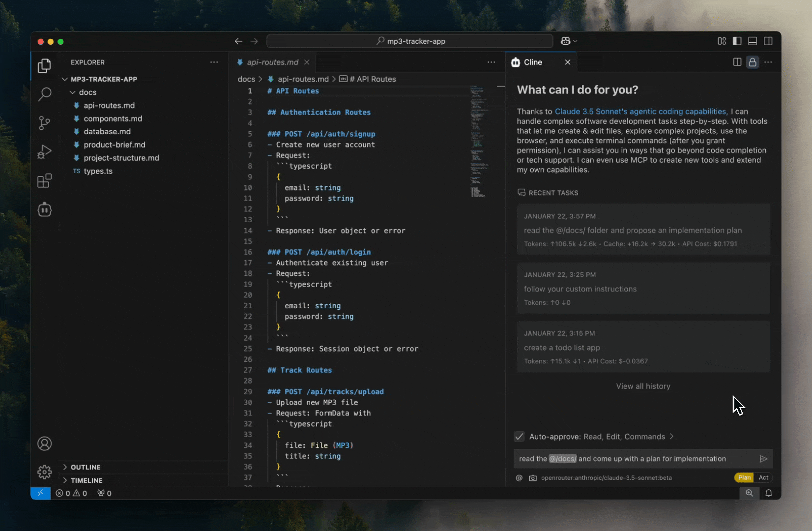Click the zoom magnifier in status bar

click(x=749, y=493)
